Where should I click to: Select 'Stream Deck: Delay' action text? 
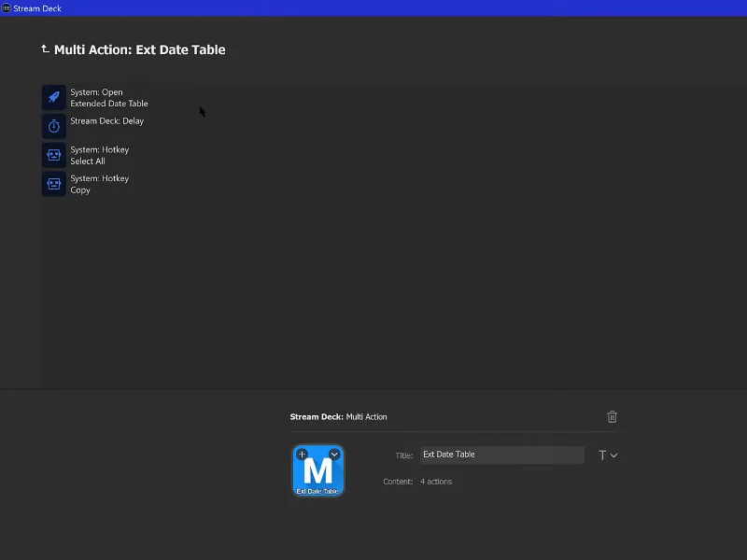[107, 121]
